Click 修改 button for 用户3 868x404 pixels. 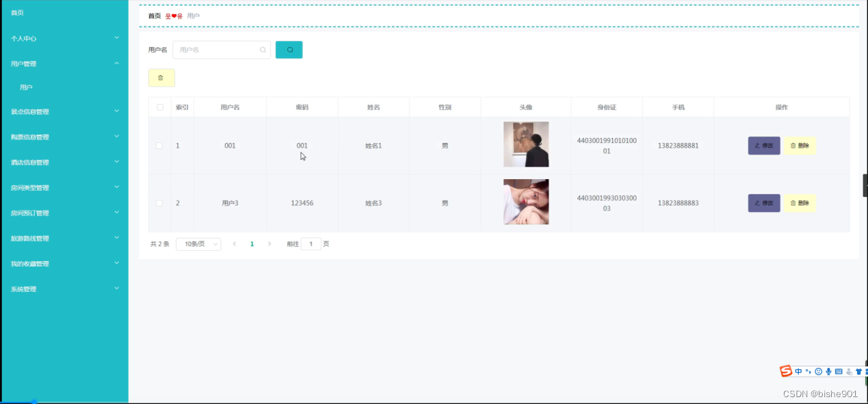764,203
